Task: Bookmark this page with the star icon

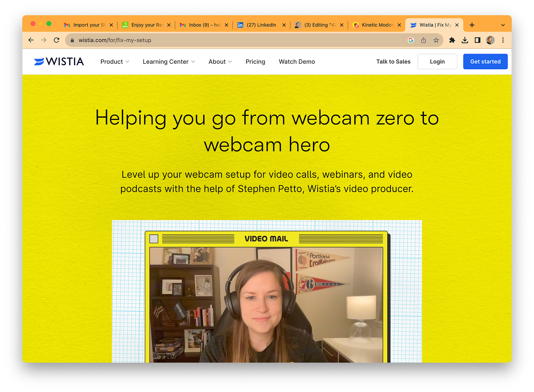Action: [436, 40]
